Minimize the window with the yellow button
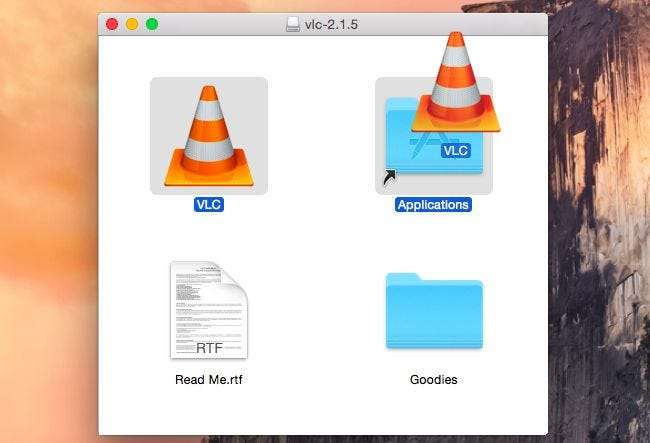This screenshot has width=650, height=443. click(x=132, y=24)
